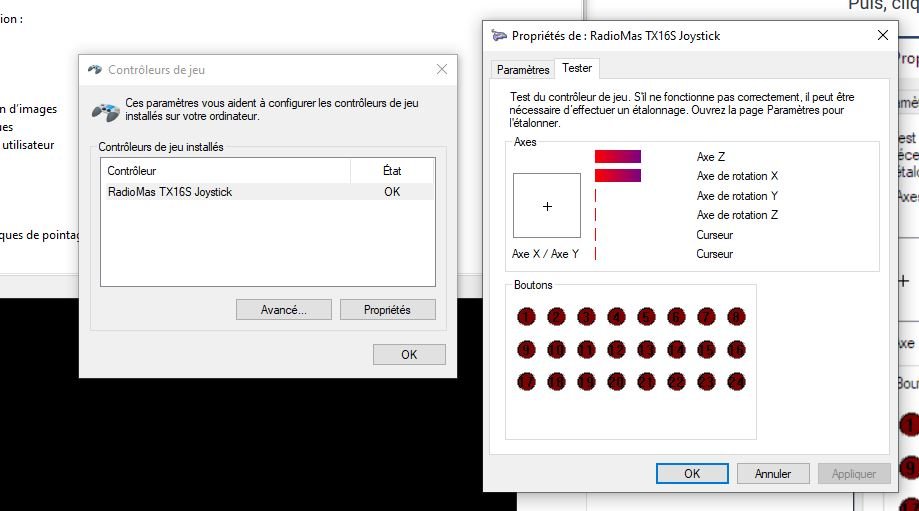The width and height of the screenshot is (919, 511).
Task: Select the Tester tab
Action: 577,69
